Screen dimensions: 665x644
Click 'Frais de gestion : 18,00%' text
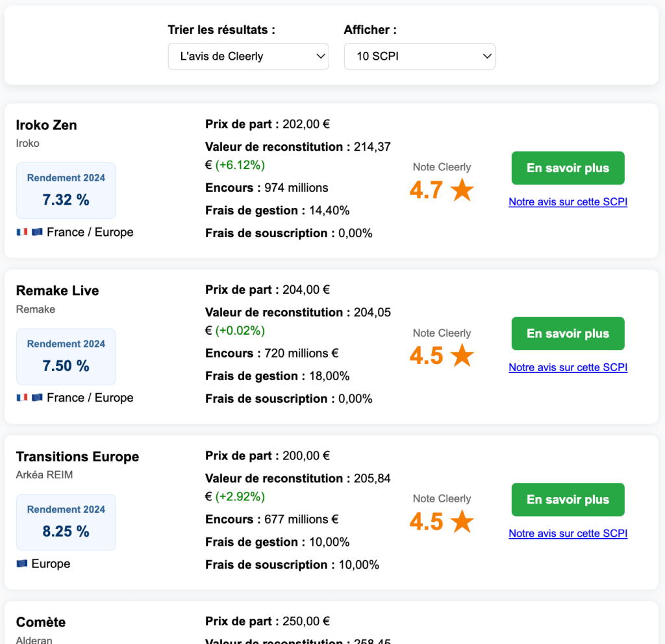click(277, 376)
